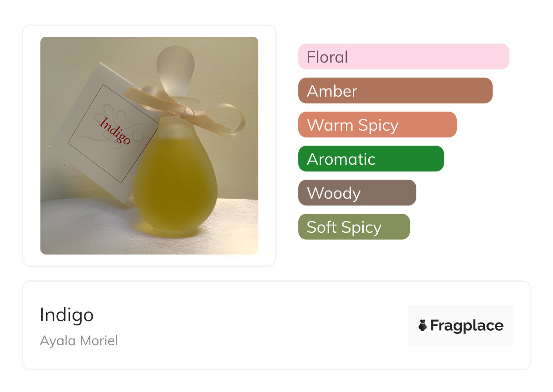The image size is (553, 392).
Task: Pick the Woody accord bar
Action: [357, 193]
